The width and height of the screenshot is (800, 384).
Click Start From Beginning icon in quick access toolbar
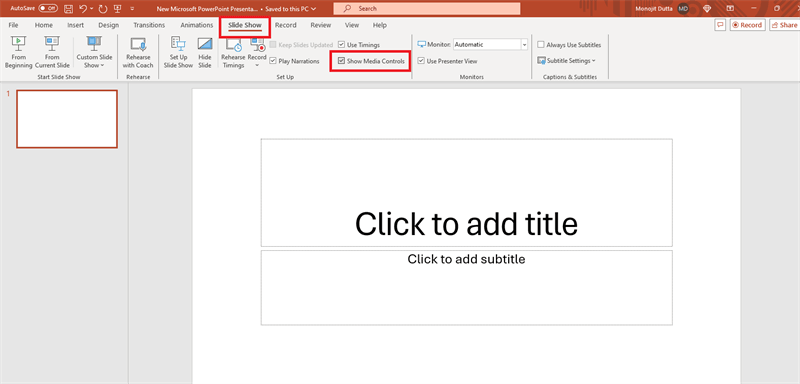tap(117, 9)
